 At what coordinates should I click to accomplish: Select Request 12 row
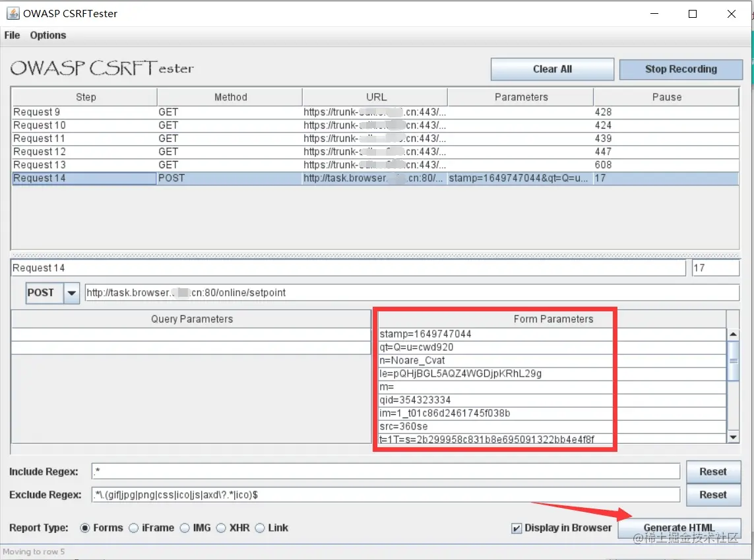(375, 152)
